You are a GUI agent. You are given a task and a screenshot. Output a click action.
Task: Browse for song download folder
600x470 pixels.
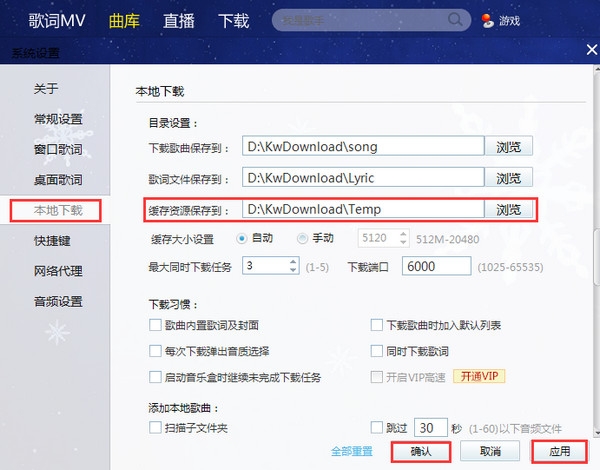[509, 146]
